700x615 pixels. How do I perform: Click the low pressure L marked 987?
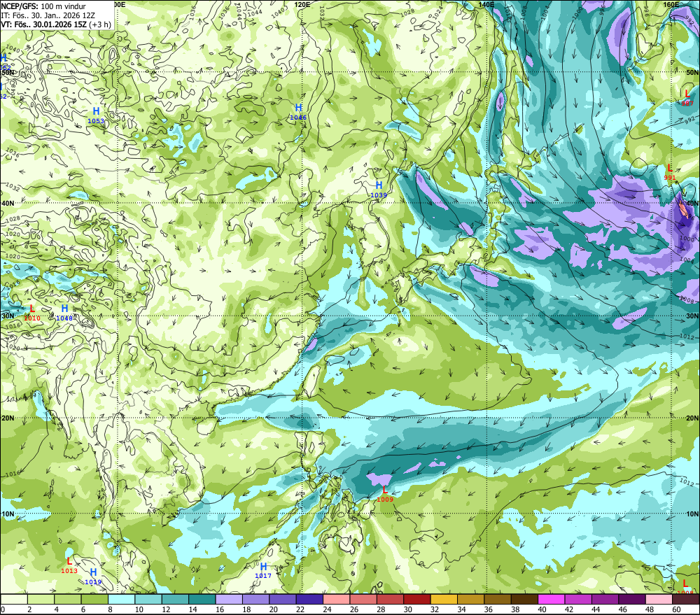pos(687,94)
